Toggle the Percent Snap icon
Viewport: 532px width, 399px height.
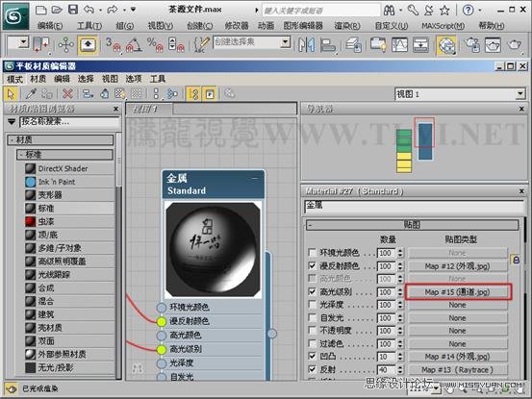[x=155, y=45]
